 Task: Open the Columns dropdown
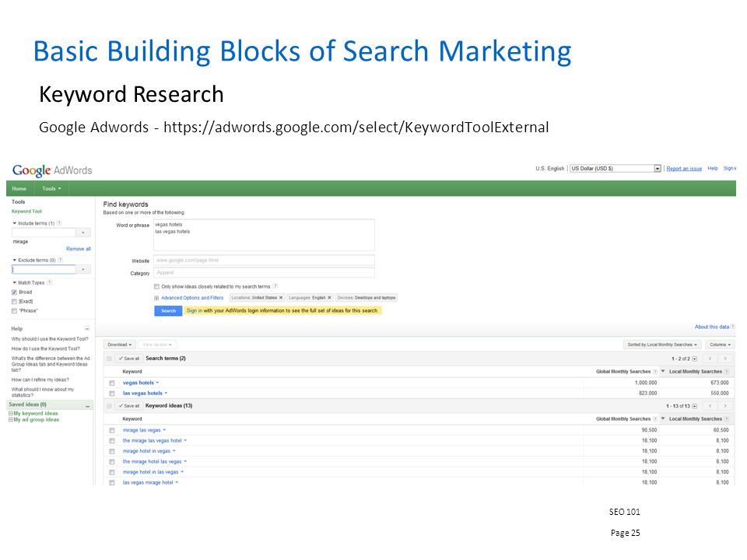(x=720, y=345)
